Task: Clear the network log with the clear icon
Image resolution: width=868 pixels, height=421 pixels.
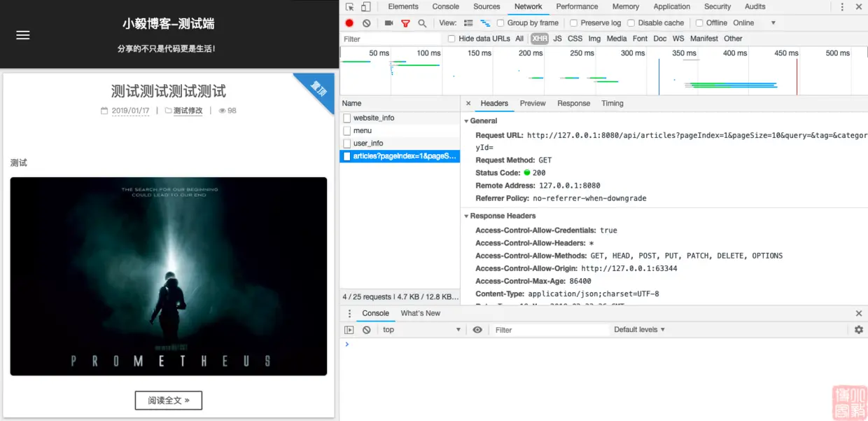Action: tap(366, 23)
